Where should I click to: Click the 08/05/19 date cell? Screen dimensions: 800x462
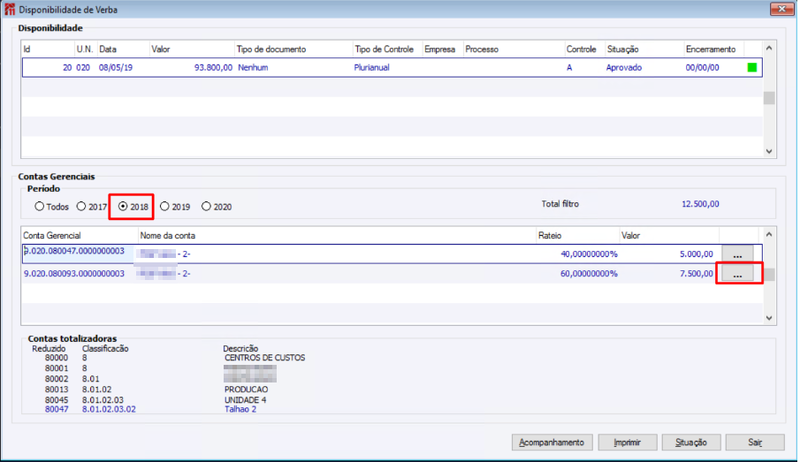coord(116,67)
